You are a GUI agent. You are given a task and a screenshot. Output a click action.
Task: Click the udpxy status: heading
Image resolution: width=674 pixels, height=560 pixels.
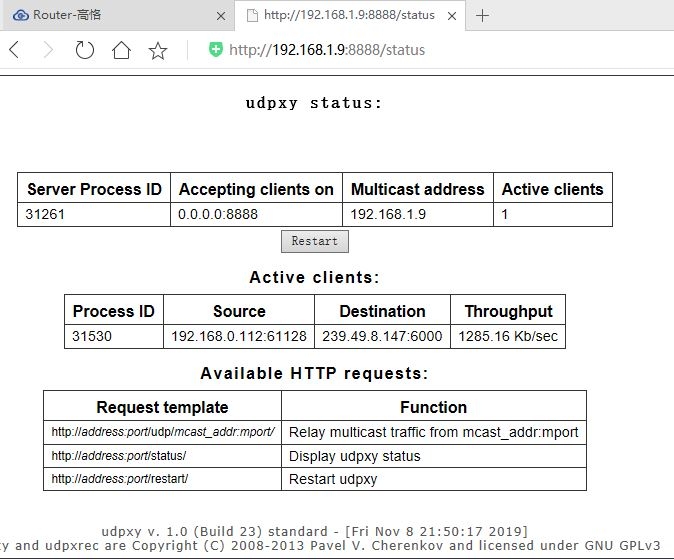coord(314,104)
